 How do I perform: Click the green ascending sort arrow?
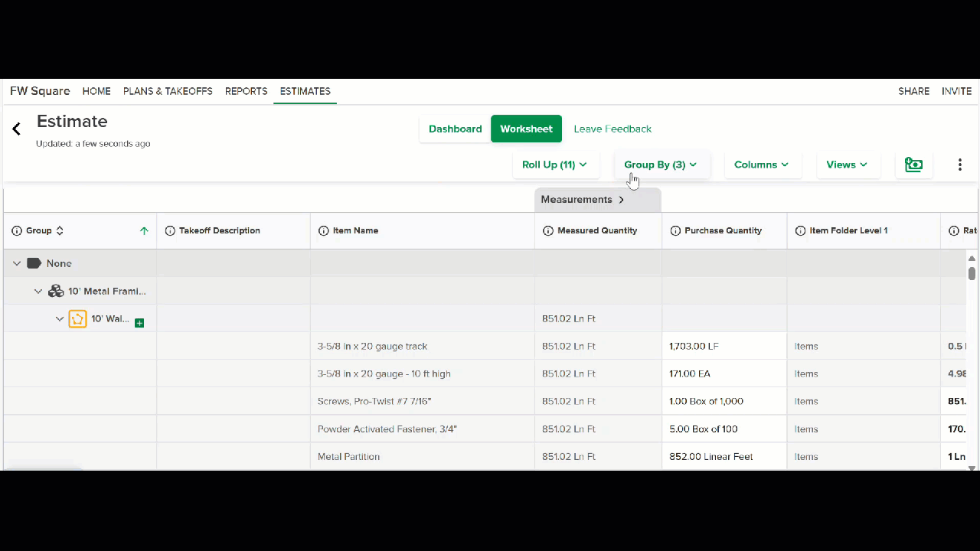click(x=144, y=230)
